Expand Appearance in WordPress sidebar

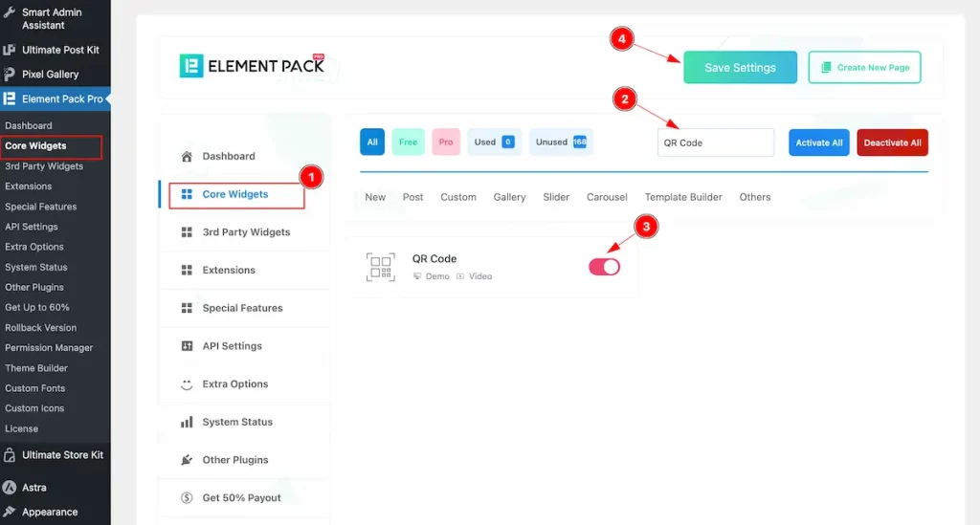click(50, 512)
